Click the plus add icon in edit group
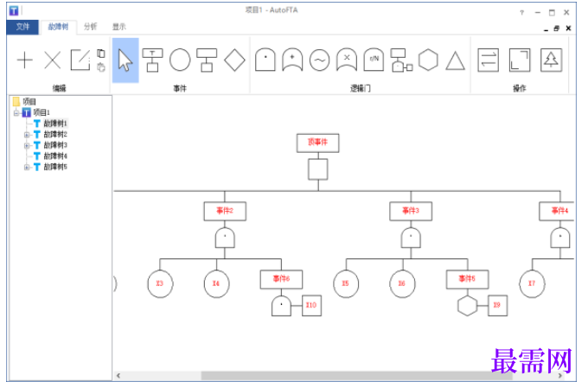This screenshot has height=388, width=588. click(x=25, y=60)
